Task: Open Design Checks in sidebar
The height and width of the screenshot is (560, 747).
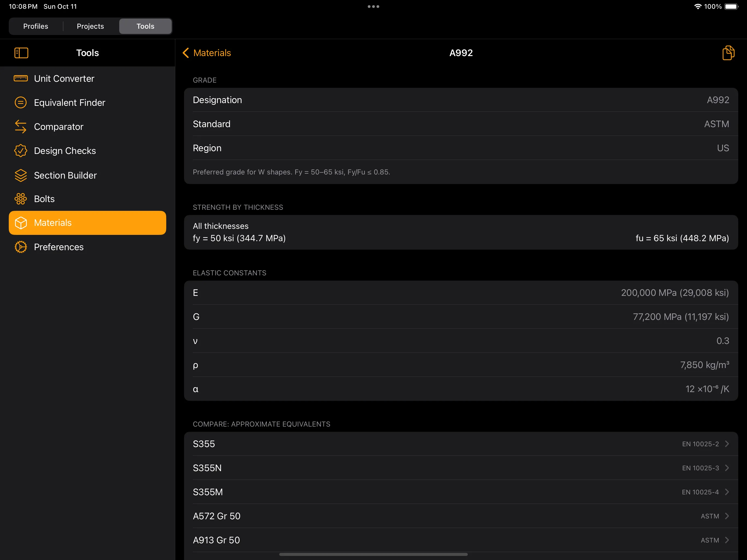Action: coord(87,151)
